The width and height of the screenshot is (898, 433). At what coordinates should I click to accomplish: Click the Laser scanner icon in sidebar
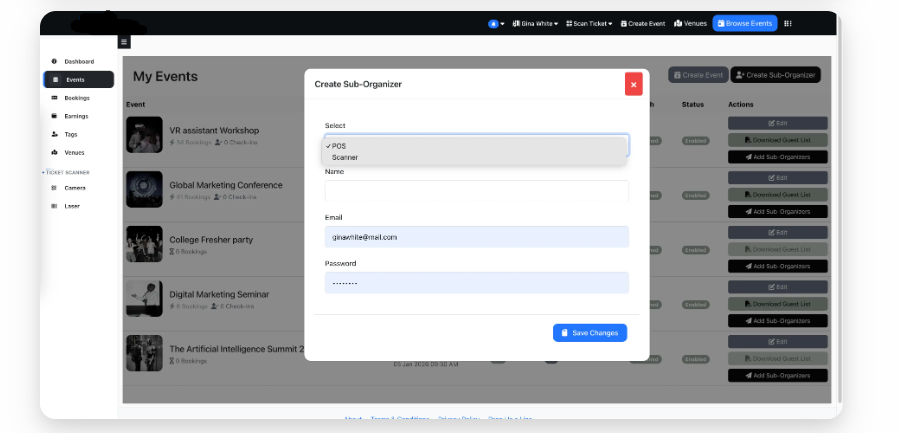coord(54,206)
